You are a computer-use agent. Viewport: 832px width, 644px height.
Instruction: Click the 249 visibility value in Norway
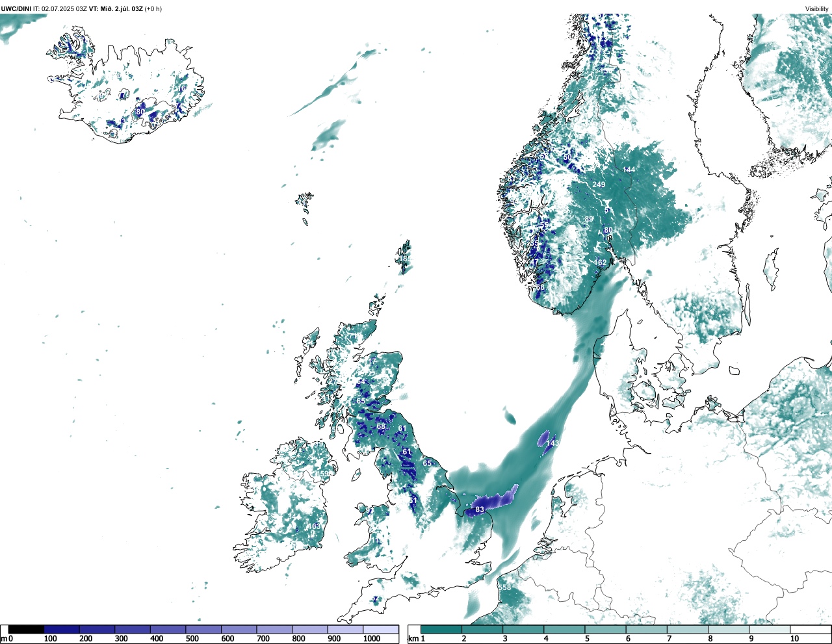point(599,185)
